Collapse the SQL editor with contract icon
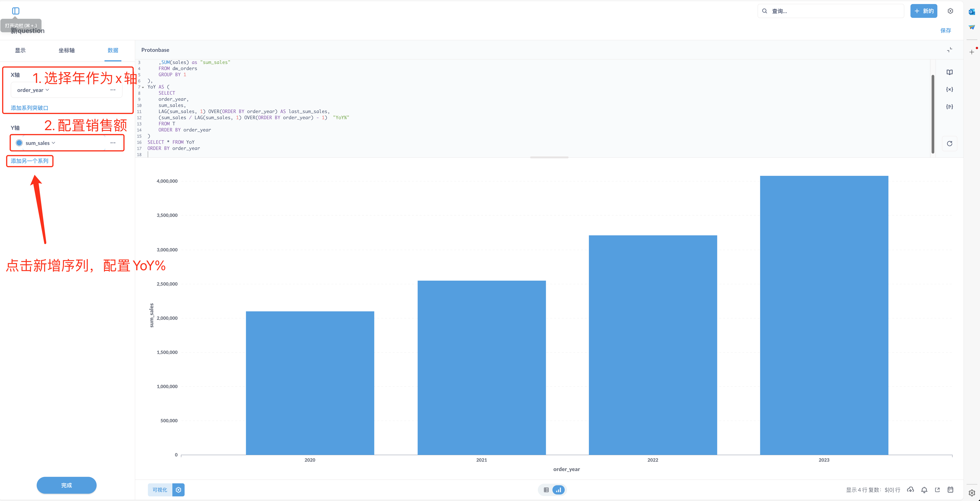This screenshot has height=501, width=980. coord(950,50)
